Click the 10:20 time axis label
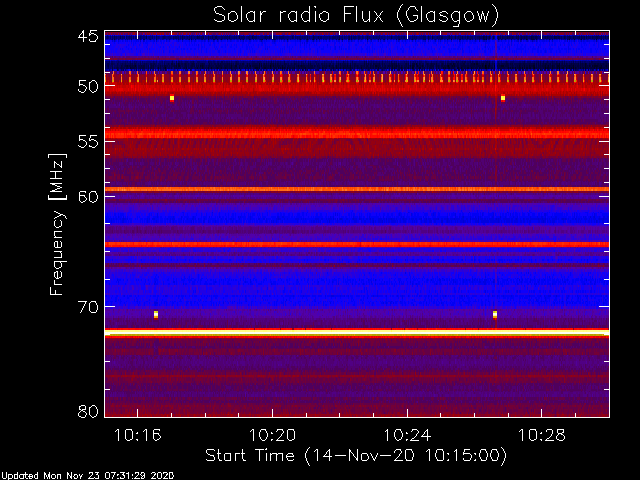Screen dimensions: 640x480 click(x=272, y=435)
